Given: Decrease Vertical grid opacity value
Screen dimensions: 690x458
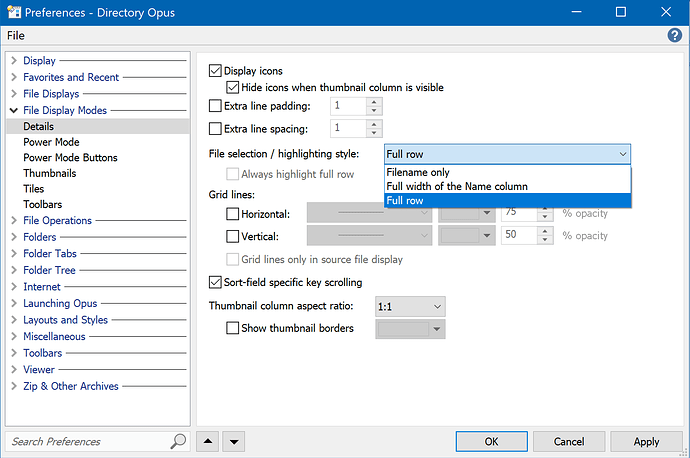Looking at the screenshot, I should (x=545, y=239).
